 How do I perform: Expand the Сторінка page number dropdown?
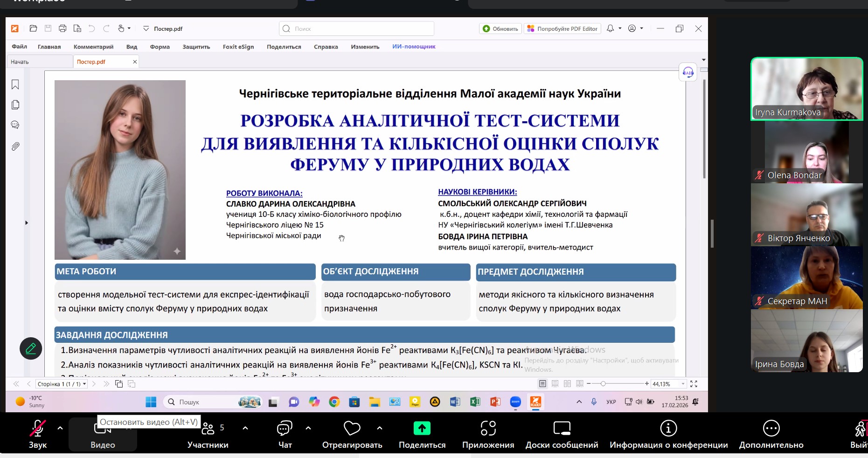tap(84, 384)
